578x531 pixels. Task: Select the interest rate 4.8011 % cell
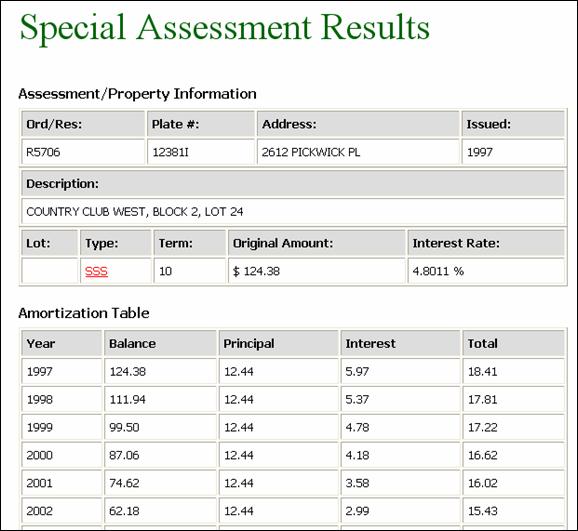point(486,271)
